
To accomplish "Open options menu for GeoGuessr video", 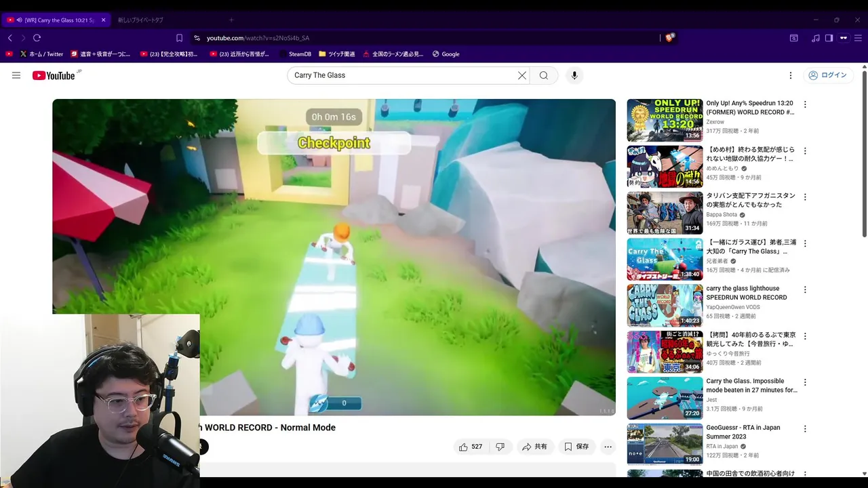I will [x=805, y=429].
